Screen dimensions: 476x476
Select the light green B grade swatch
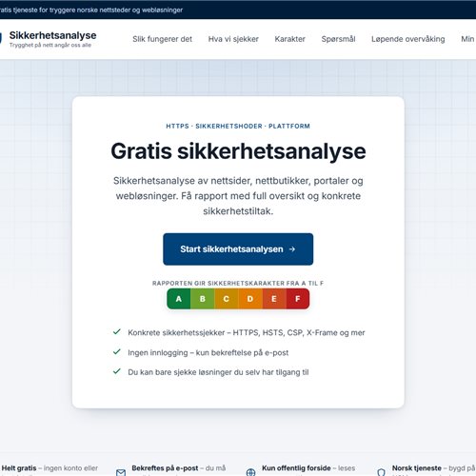[x=203, y=299]
